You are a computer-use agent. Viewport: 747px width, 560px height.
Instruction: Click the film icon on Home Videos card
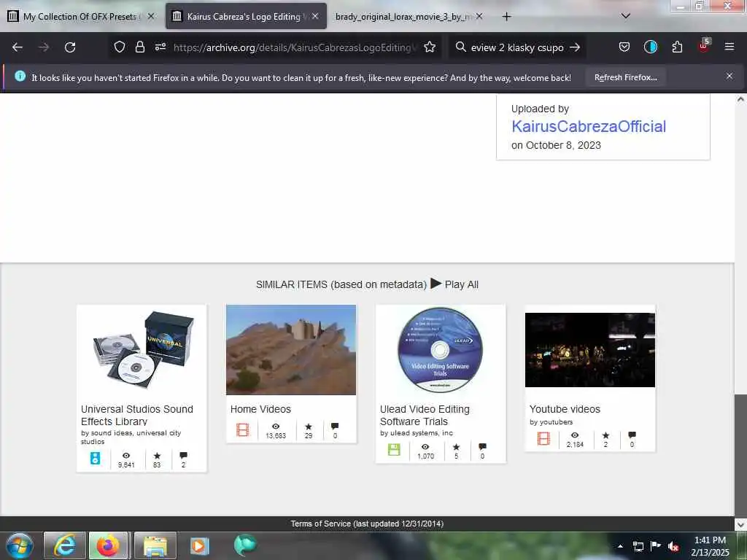(242, 429)
